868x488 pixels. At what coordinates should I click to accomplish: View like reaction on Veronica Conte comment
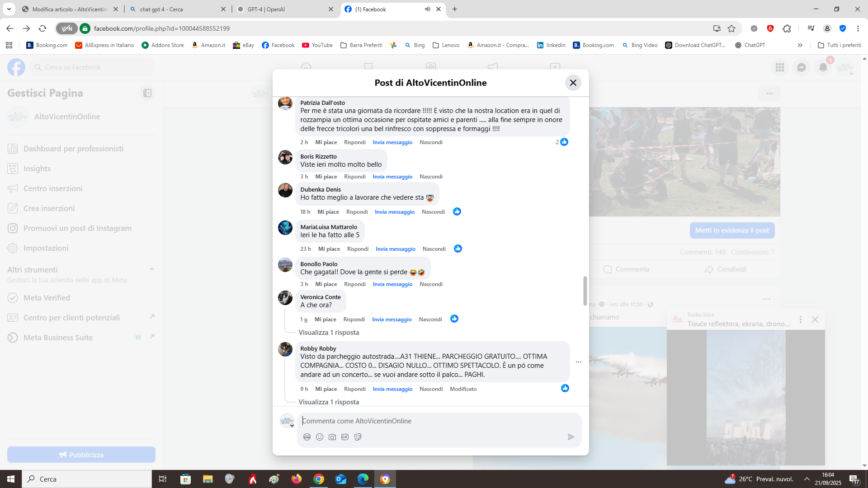click(454, 319)
